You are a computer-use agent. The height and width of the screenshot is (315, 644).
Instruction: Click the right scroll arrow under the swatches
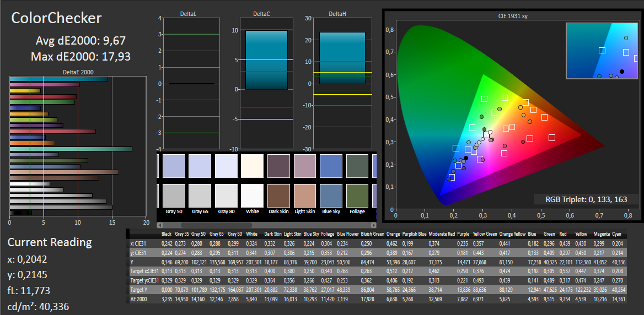373,226
